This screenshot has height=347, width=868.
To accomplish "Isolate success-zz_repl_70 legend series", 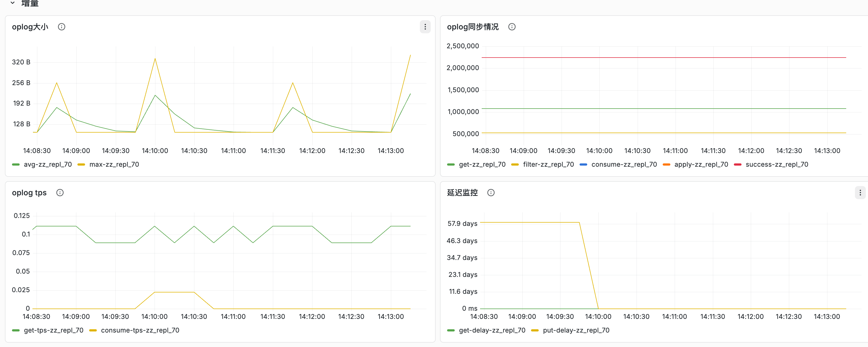I will (x=777, y=164).
